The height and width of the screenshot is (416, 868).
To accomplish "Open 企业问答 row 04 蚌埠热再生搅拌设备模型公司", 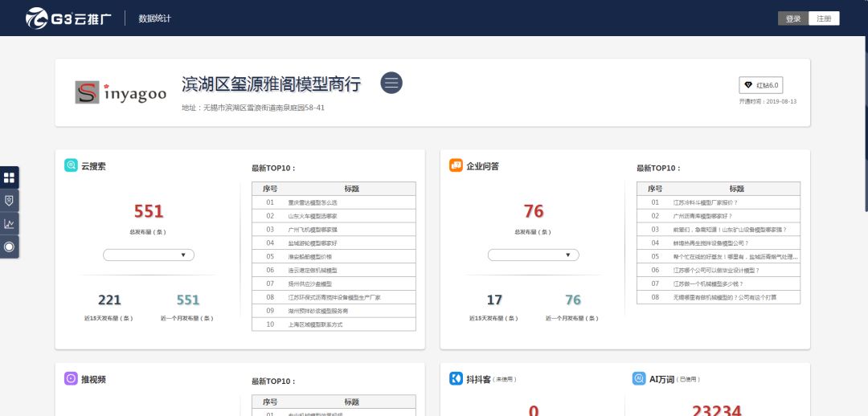I will point(719,243).
